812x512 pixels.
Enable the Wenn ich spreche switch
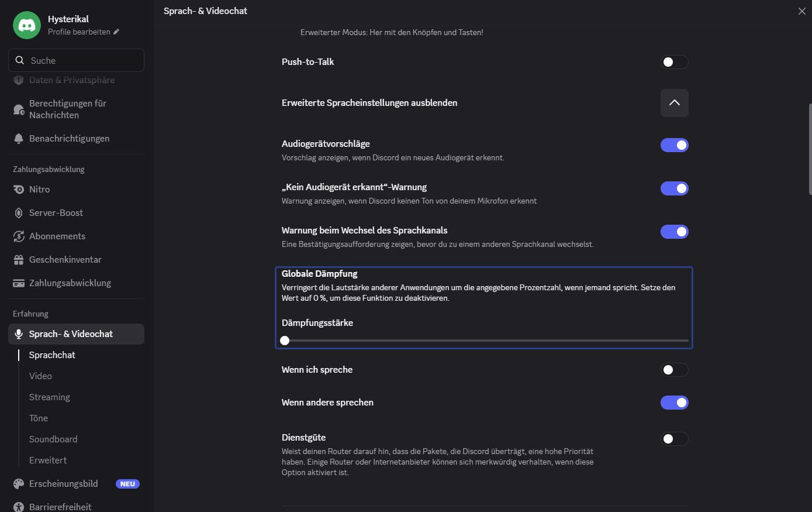click(675, 370)
